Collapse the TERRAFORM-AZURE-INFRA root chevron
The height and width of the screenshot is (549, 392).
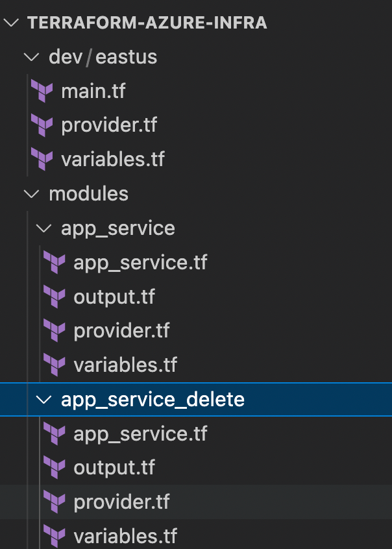[11, 23]
